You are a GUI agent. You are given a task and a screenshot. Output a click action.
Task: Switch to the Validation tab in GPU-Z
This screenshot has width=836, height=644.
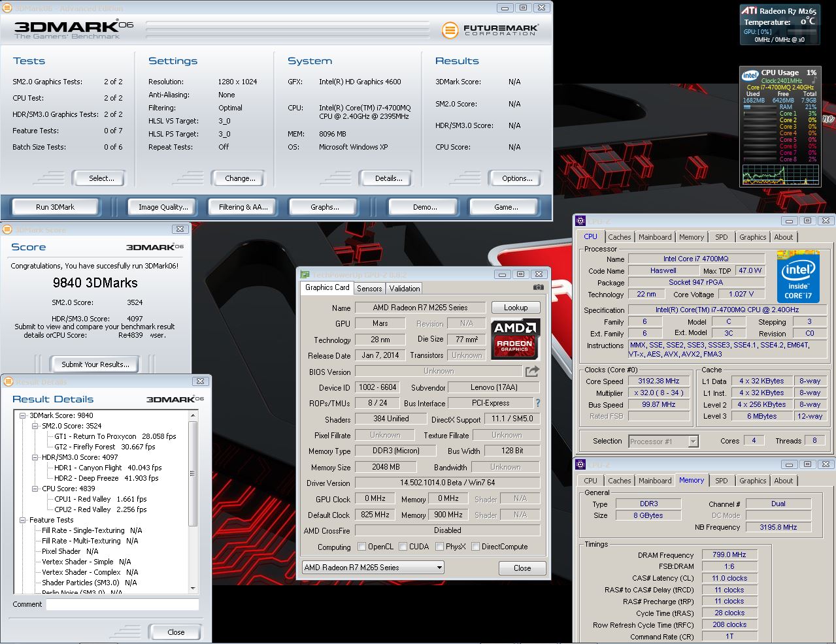405,288
